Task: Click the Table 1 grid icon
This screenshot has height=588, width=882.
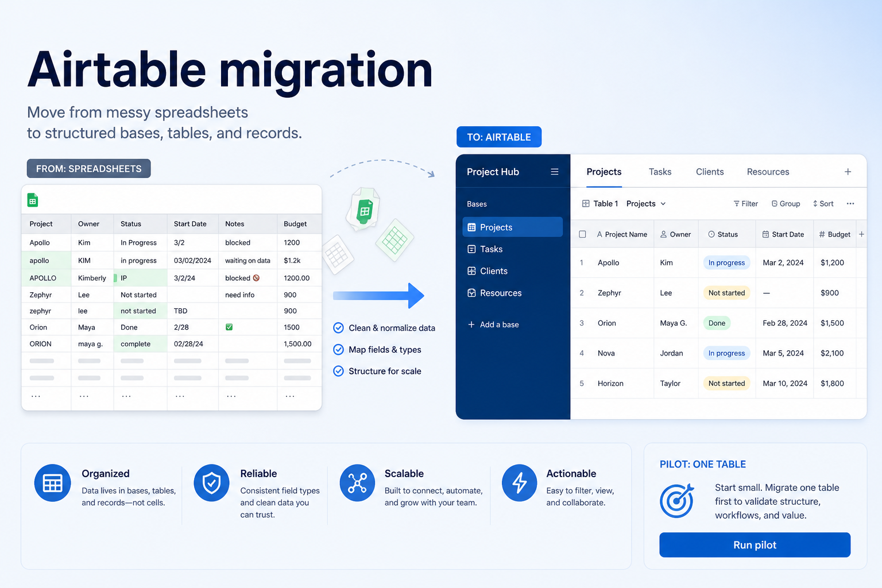Action: point(586,203)
